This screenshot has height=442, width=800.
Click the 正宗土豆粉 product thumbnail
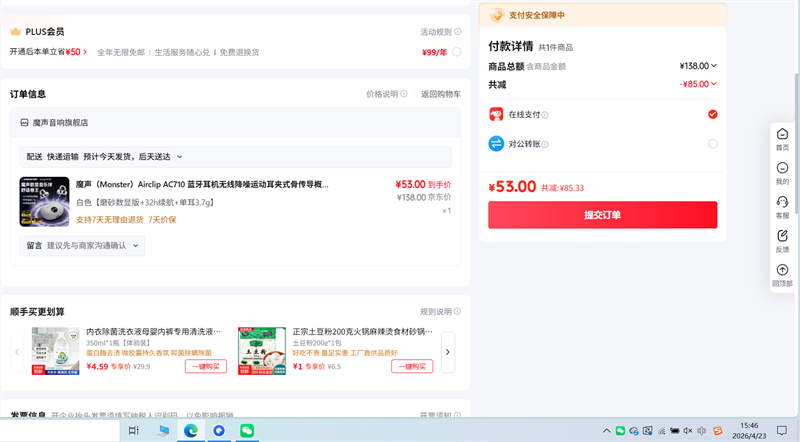coord(262,351)
